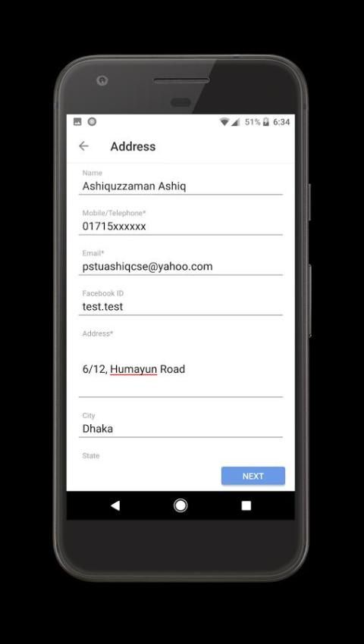Tap the cellular signal strength icon
The height and width of the screenshot is (644, 364).
pyautogui.click(x=235, y=121)
